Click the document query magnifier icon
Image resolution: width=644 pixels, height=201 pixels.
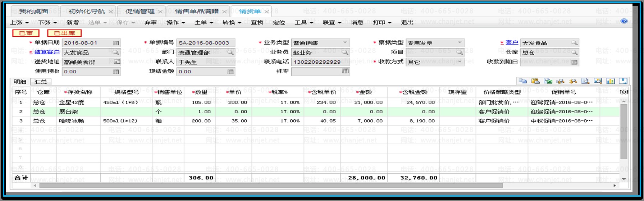pyautogui.click(x=585, y=81)
